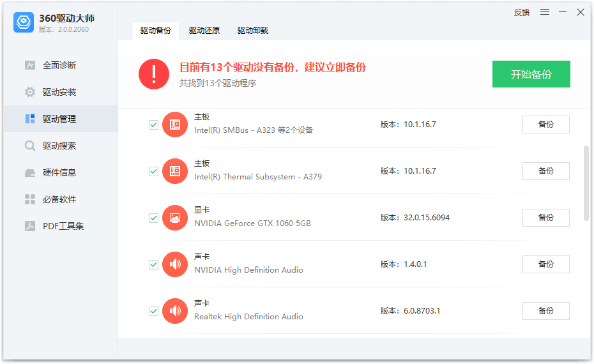The width and height of the screenshot is (594, 364).
Task: Click the 全面诊断 chart icon
Action: tap(30, 65)
